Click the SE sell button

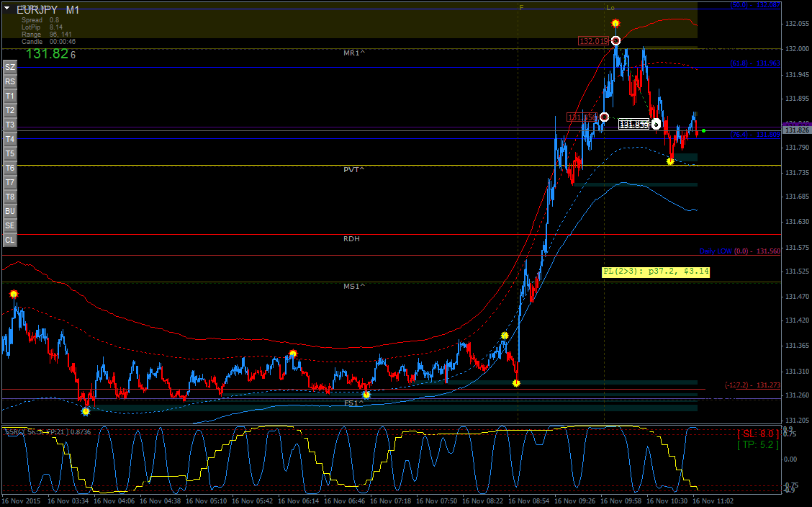click(10, 226)
